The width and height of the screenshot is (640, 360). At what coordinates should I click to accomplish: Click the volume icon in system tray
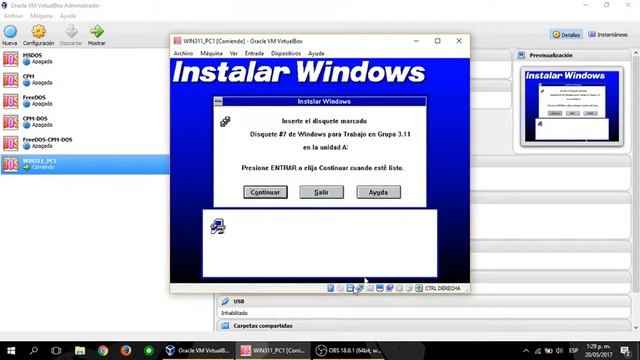(560, 351)
